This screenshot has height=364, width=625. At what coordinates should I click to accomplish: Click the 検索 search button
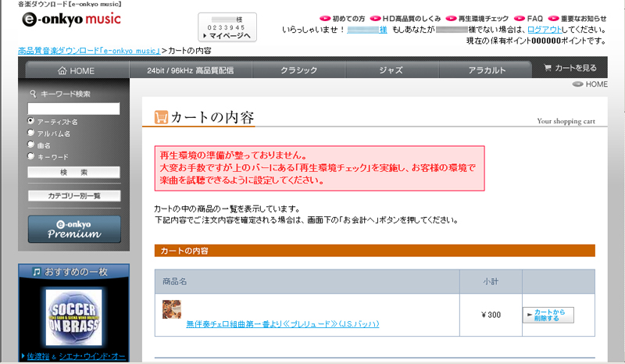(x=73, y=172)
